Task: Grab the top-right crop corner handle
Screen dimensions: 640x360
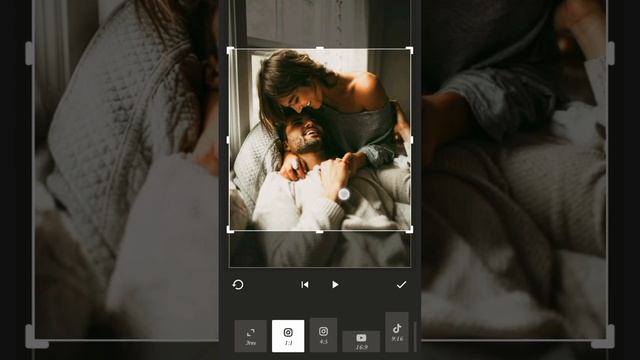Action: pos(409,50)
